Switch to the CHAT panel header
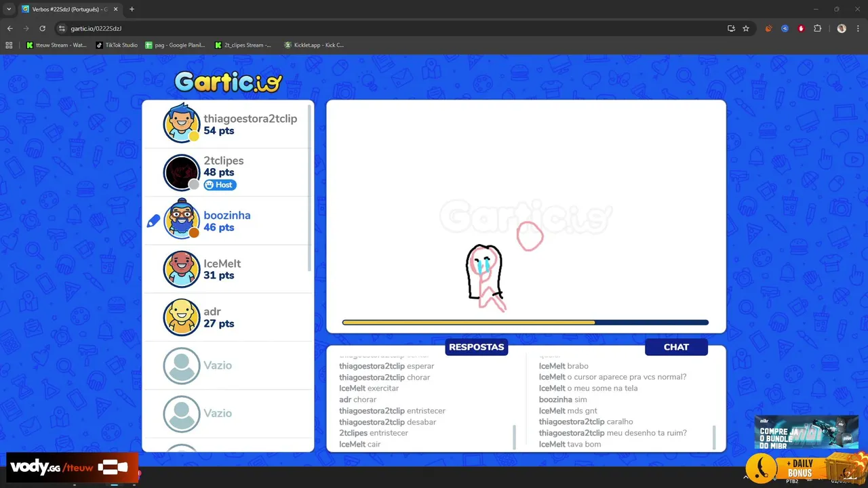The height and width of the screenshot is (488, 868). 676,347
